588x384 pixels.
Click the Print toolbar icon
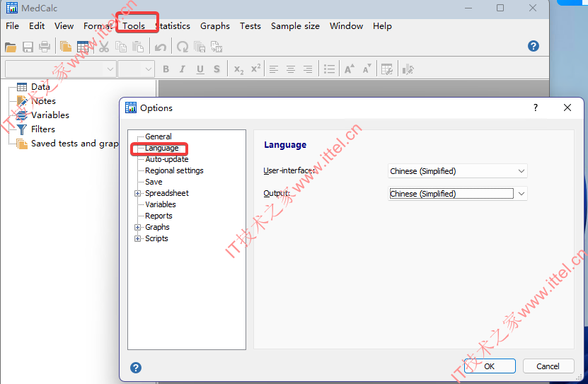[x=45, y=47]
